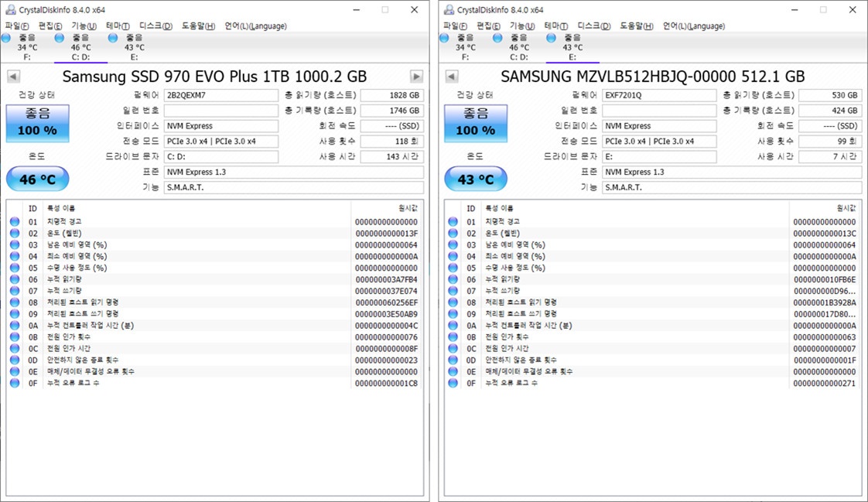
Task: Click raw value 0000001B3928A
Action: pos(824,302)
